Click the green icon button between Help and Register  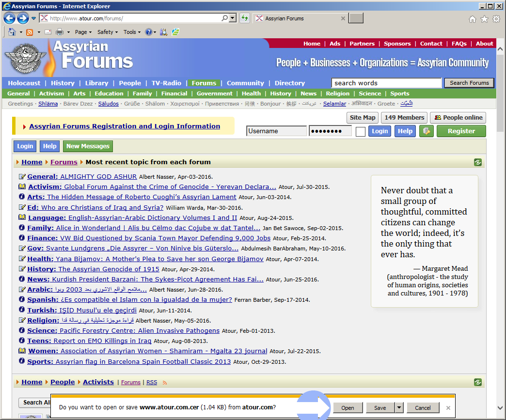(427, 131)
